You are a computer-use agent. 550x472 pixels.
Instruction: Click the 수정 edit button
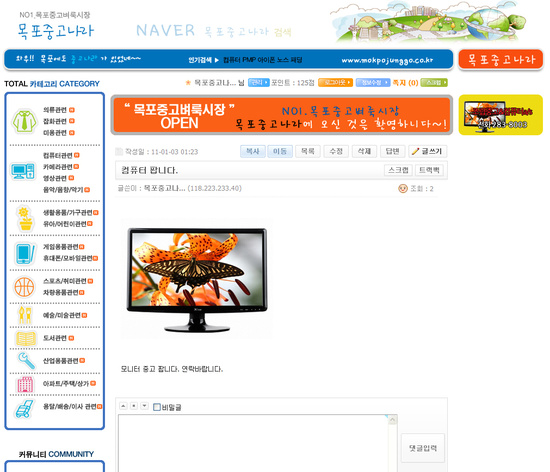coord(336,151)
